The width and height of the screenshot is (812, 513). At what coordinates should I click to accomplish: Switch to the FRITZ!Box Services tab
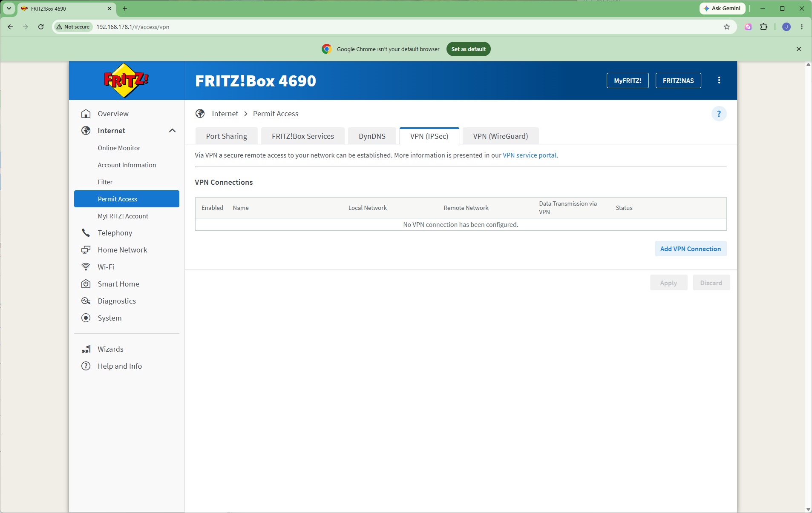pyautogui.click(x=303, y=136)
